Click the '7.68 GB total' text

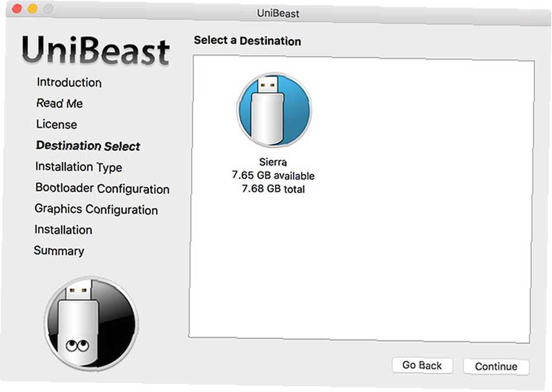[x=273, y=189]
